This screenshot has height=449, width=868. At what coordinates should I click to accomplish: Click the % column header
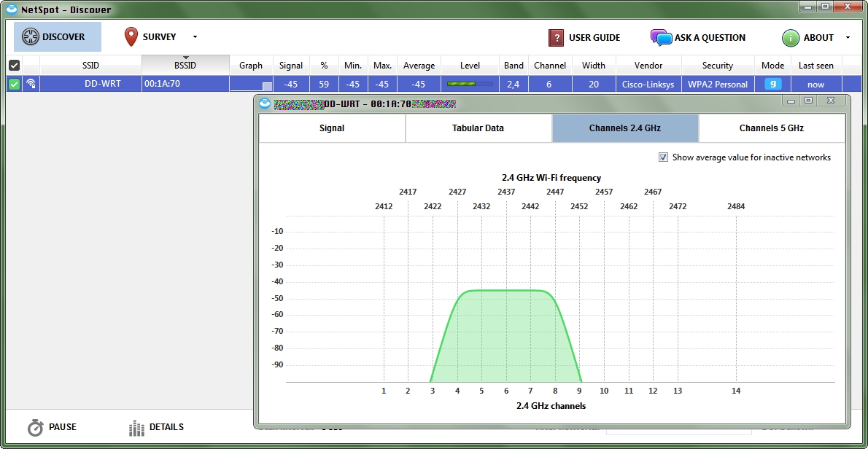click(324, 66)
